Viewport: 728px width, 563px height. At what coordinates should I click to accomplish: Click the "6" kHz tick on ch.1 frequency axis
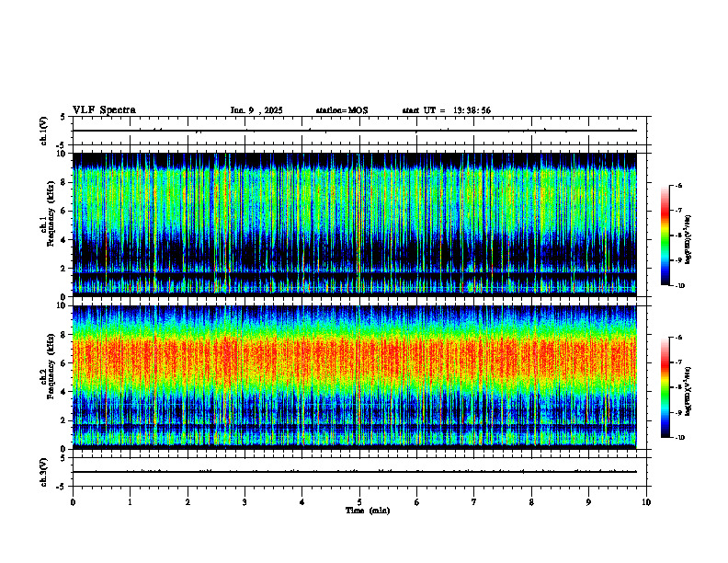(x=63, y=211)
